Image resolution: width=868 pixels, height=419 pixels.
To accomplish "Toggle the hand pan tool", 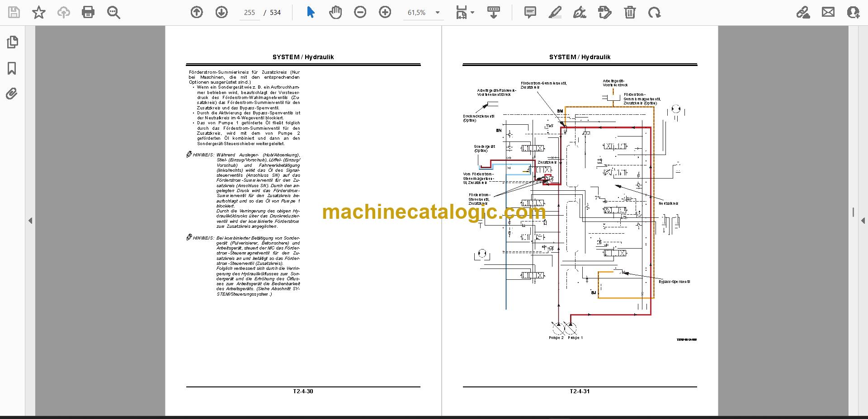I will coord(335,12).
